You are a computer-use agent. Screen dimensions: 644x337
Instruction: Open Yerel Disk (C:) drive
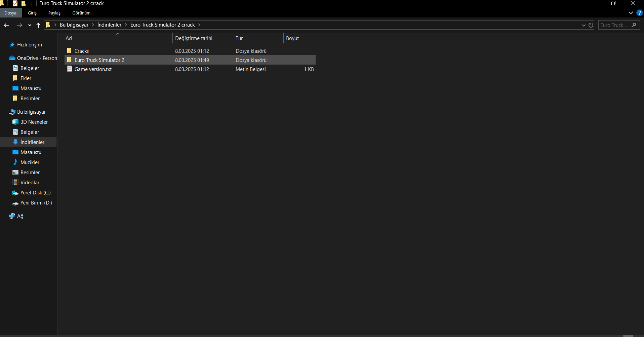(x=35, y=193)
